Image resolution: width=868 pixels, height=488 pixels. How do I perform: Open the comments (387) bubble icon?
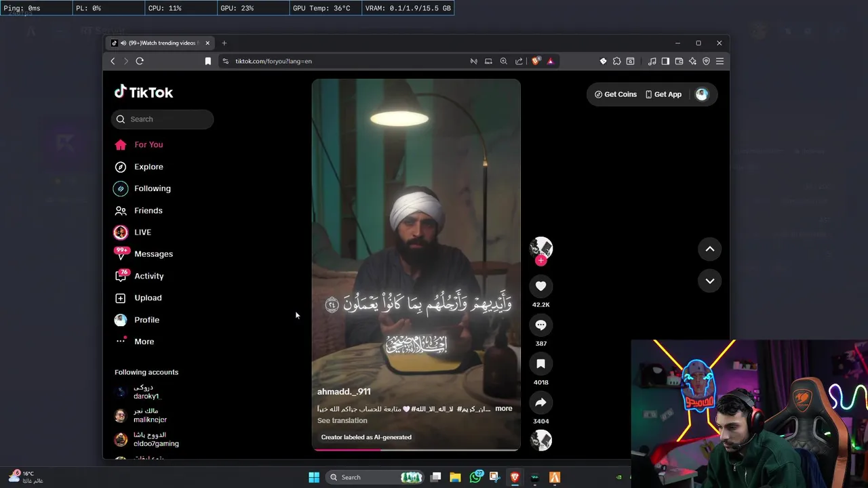tap(540, 325)
